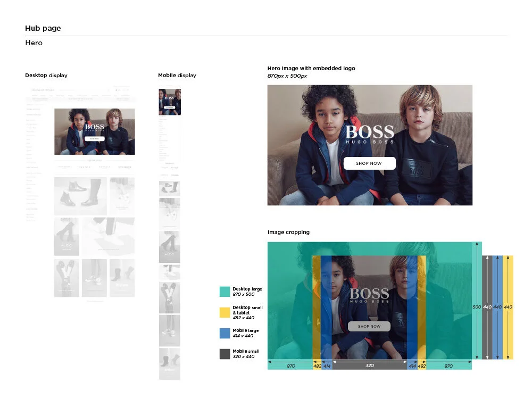Click the faded ALDO tile in mobile mockup
This screenshot has height=399, width=532.
(x=170, y=247)
